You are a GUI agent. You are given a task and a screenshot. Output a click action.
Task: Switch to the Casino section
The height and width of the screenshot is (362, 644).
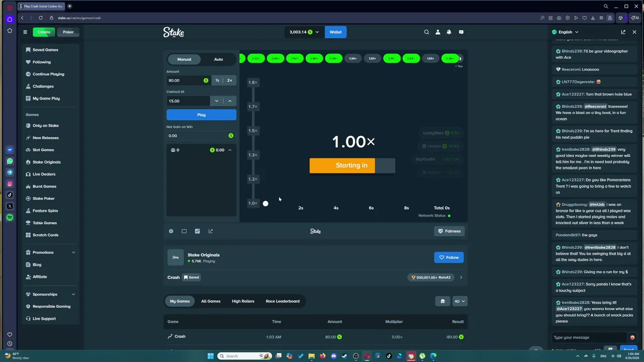(44, 32)
